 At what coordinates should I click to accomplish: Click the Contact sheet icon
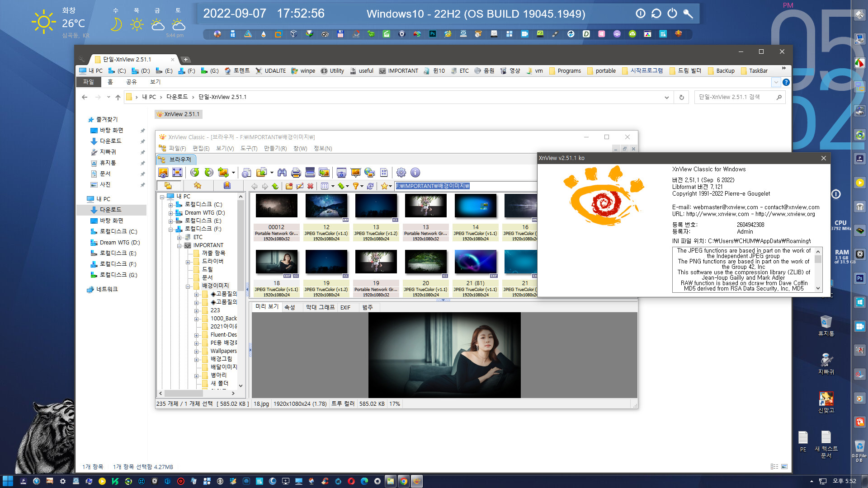384,173
